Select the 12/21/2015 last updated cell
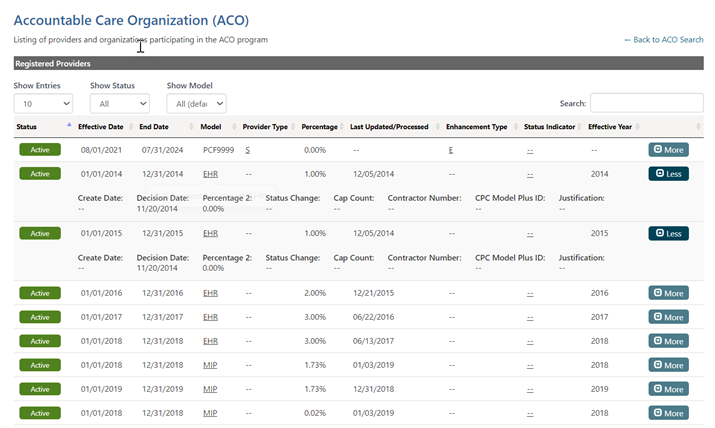Image resolution: width=715 pixels, height=428 pixels. point(373,293)
